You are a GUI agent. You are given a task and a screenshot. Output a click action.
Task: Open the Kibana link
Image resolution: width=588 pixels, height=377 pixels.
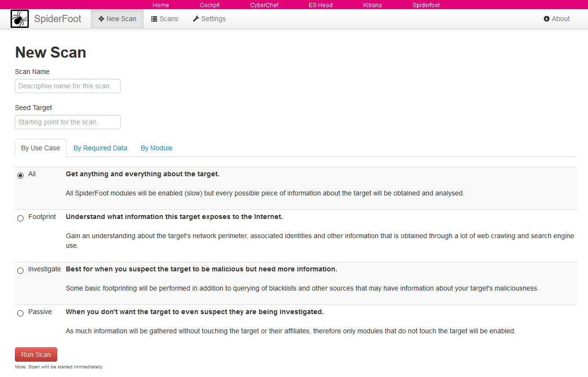click(x=372, y=5)
